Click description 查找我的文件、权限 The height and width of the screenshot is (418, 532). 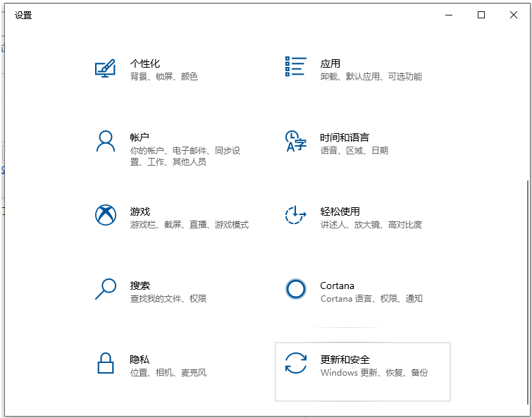168,299
